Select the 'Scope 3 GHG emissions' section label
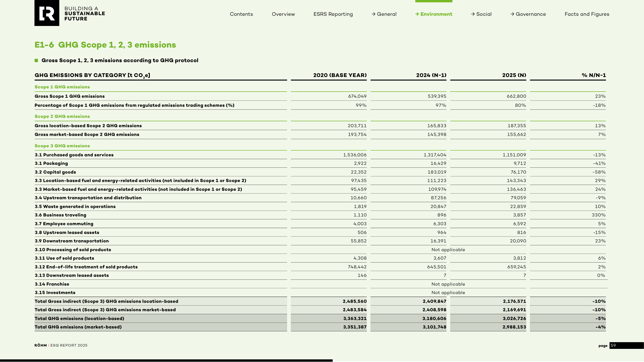 [62, 146]
